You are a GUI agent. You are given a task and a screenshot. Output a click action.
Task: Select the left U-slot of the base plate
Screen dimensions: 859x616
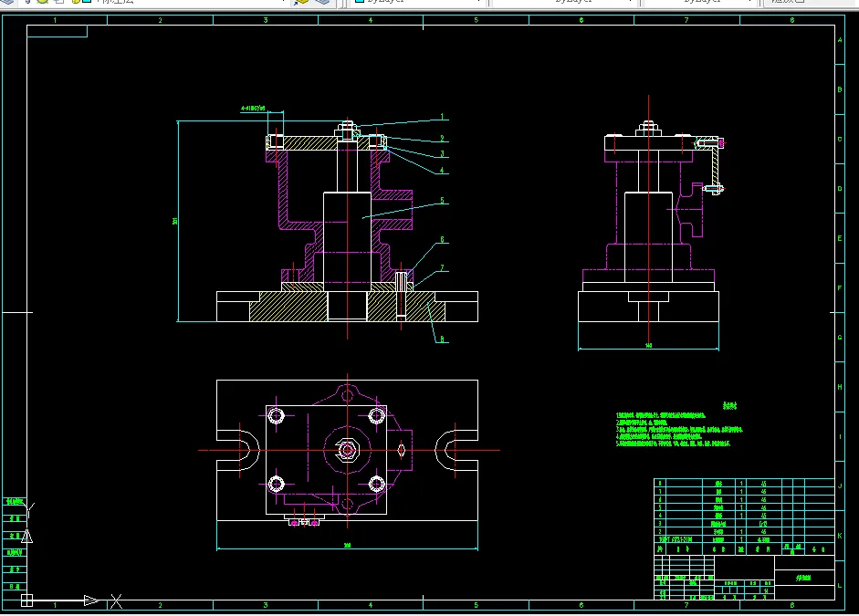(238, 450)
